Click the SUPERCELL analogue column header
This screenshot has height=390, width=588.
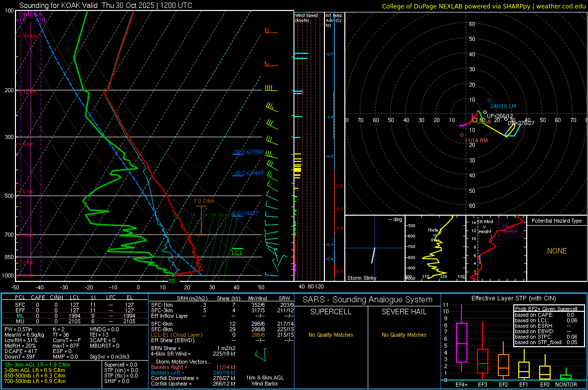click(x=331, y=312)
